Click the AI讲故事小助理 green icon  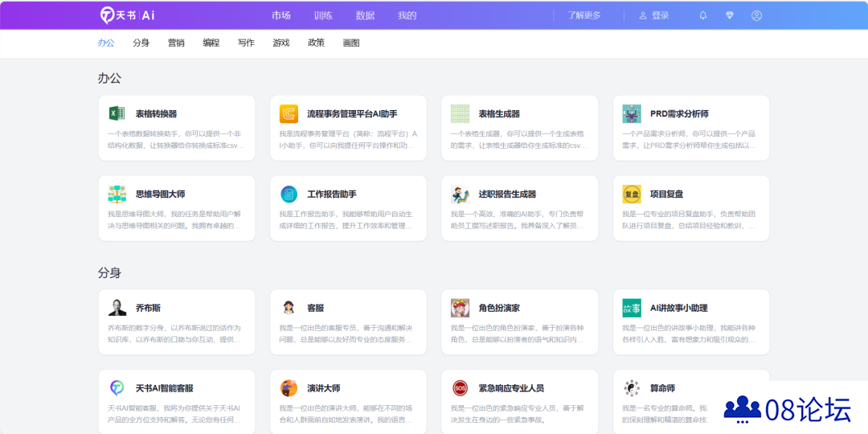[632, 308]
